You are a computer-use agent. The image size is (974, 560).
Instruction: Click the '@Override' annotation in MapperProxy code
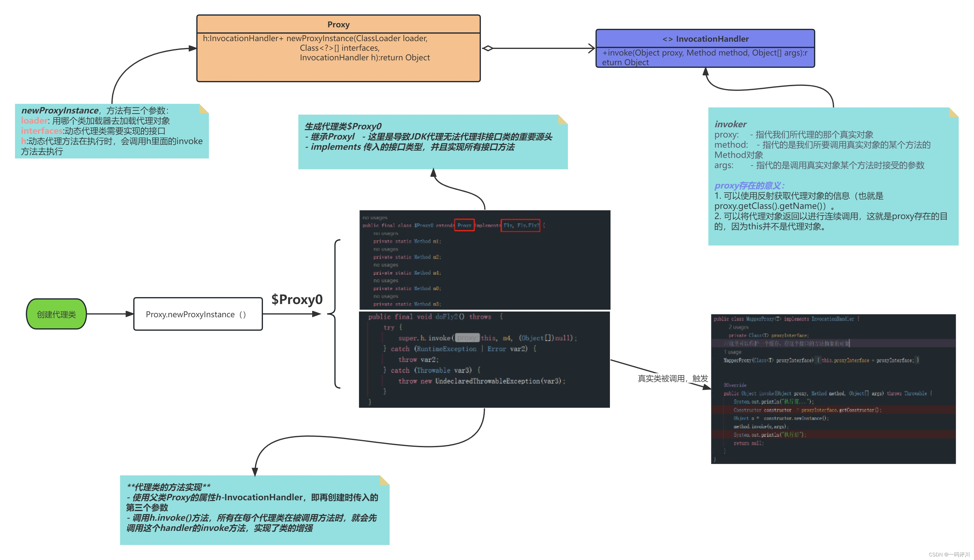(x=735, y=385)
